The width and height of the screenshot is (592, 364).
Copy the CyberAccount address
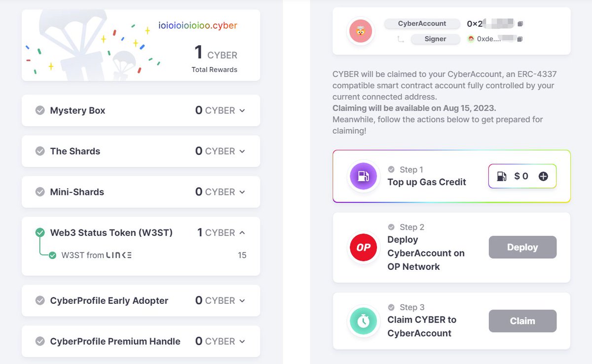520,24
